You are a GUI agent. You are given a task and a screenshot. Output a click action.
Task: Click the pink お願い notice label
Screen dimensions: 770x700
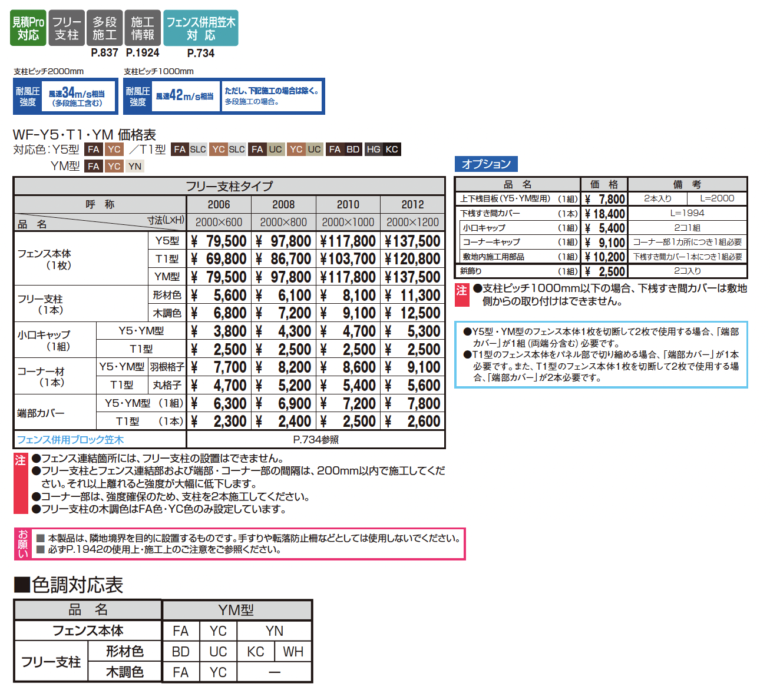point(23,544)
